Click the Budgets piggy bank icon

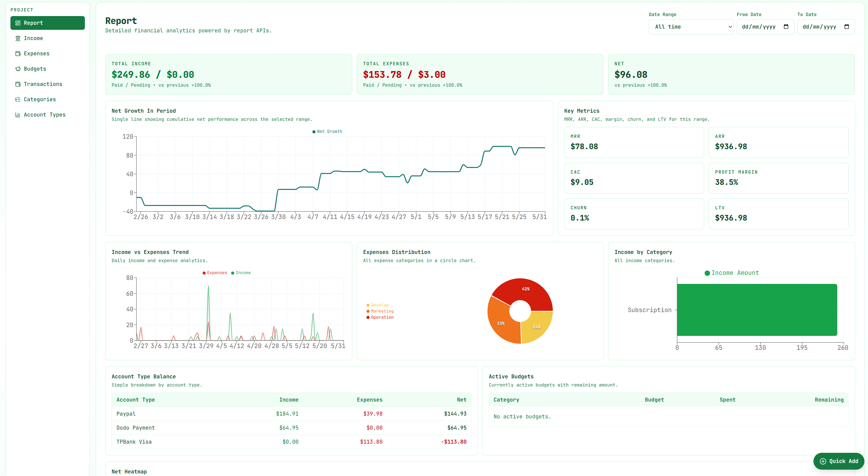pyautogui.click(x=18, y=69)
